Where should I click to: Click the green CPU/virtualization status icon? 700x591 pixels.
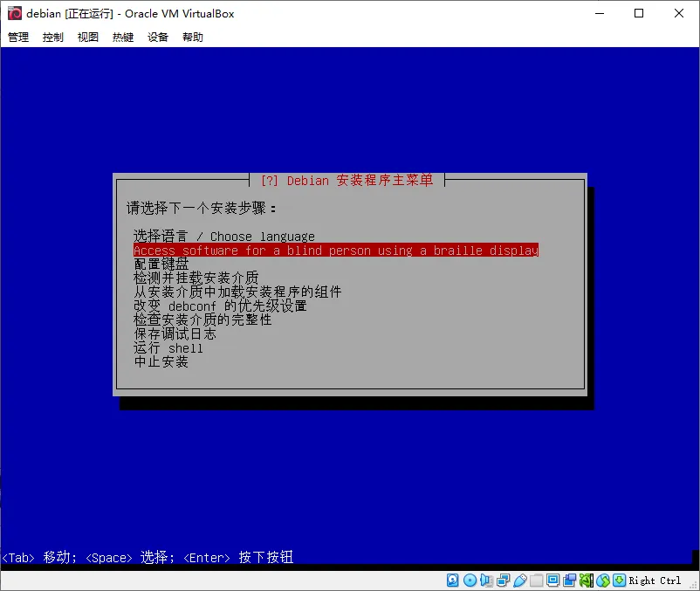(587, 581)
